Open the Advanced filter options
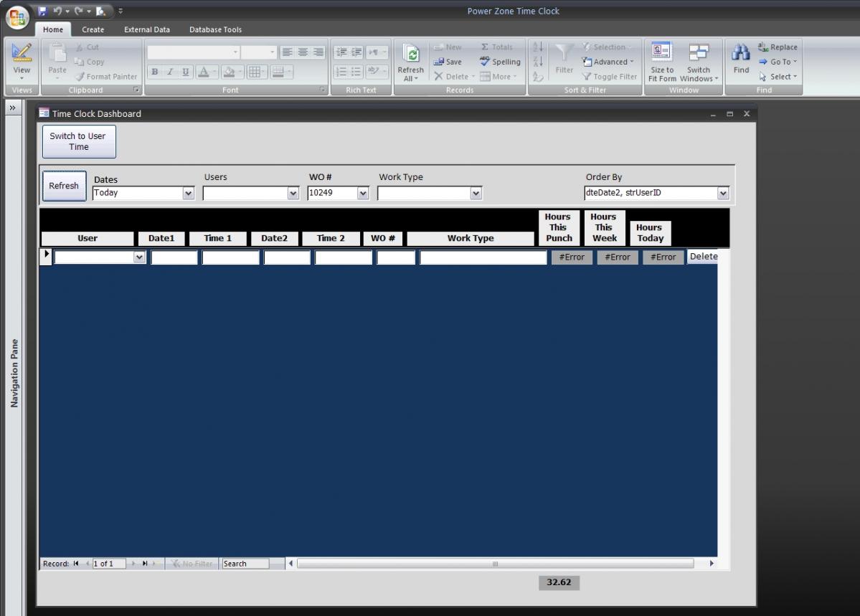The image size is (860, 616). [x=608, y=62]
